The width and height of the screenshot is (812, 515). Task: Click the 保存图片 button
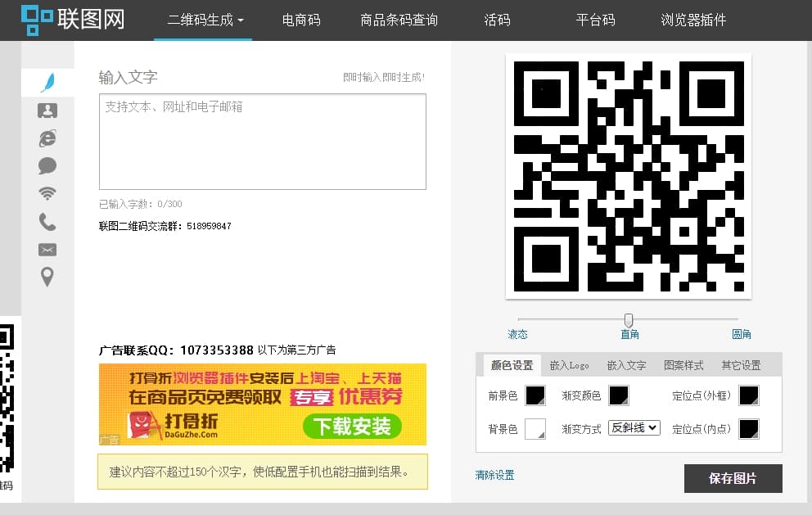pos(733,478)
